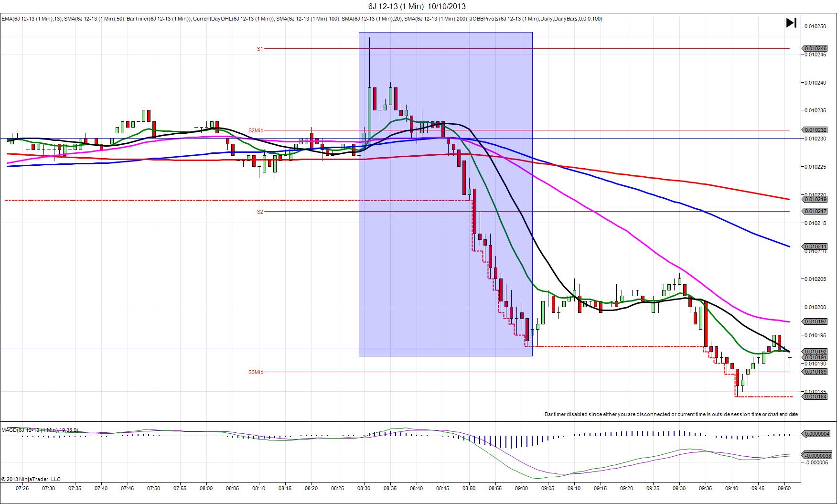Click the 09:00 time axis label
This screenshot has height=504, width=837.
521,488
